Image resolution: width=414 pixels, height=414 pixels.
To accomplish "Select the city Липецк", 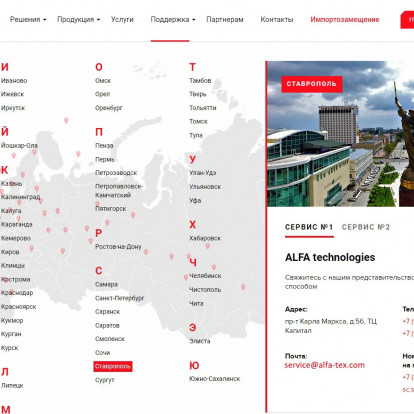I will (x=12, y=385).
